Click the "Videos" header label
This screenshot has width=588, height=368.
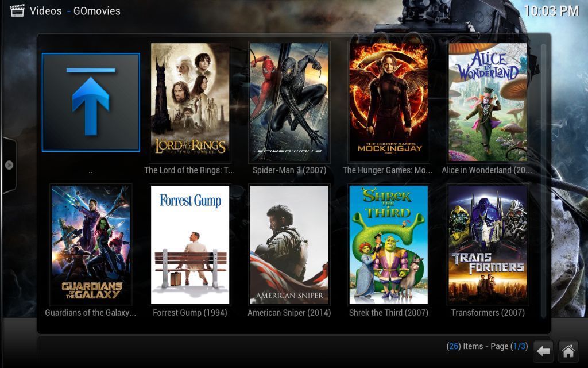[46, 11]
